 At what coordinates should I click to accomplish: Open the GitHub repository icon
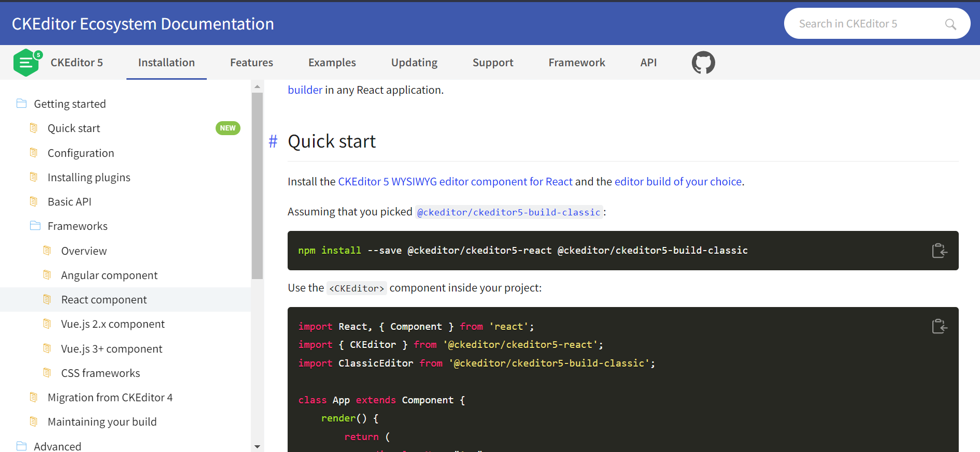click(x=703, y=63)
